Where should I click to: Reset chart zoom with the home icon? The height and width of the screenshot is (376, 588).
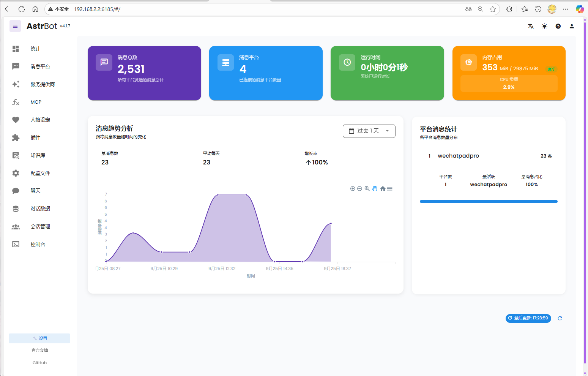(383, 189)
